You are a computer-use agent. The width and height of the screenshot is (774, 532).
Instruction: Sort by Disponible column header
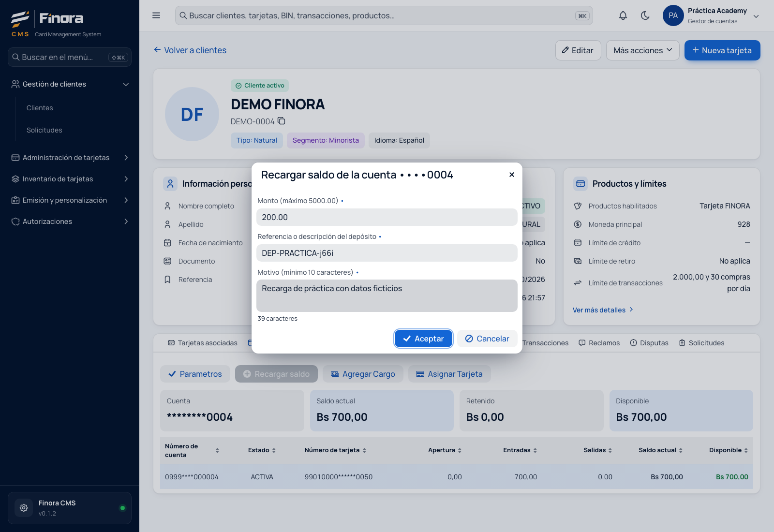(x=746, y=450)
